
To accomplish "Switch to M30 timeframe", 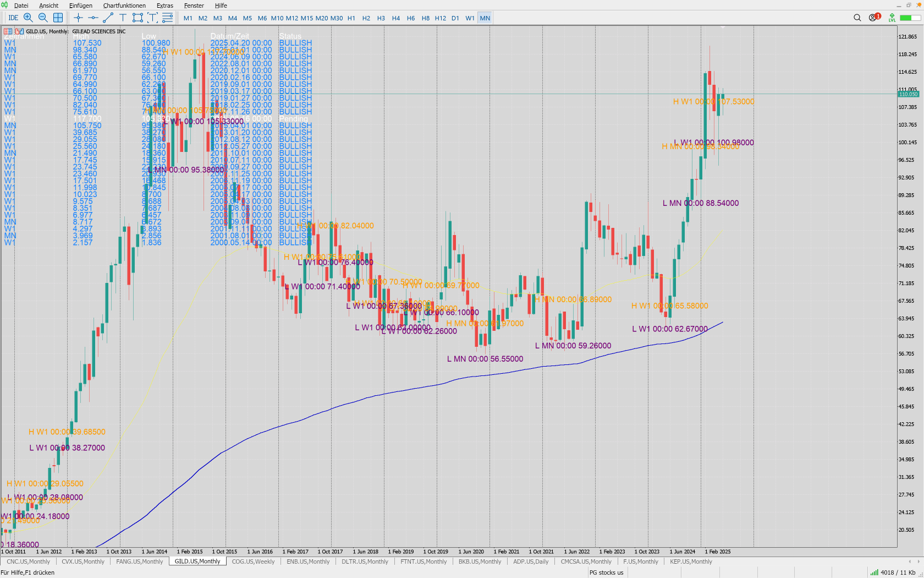I will pos(337,18).
